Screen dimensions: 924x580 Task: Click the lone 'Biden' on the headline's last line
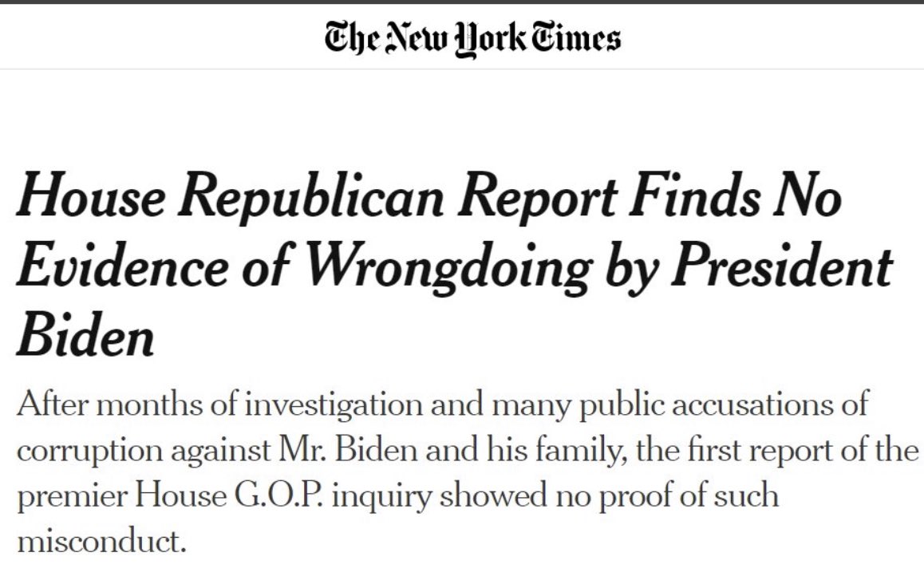click(x=85, y=335)
